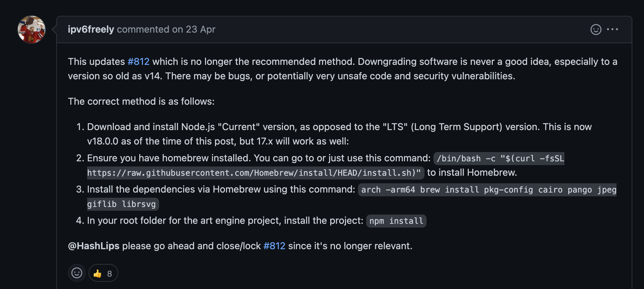Open the 'commented on 23 Apr' permalink

click(166, 29)
